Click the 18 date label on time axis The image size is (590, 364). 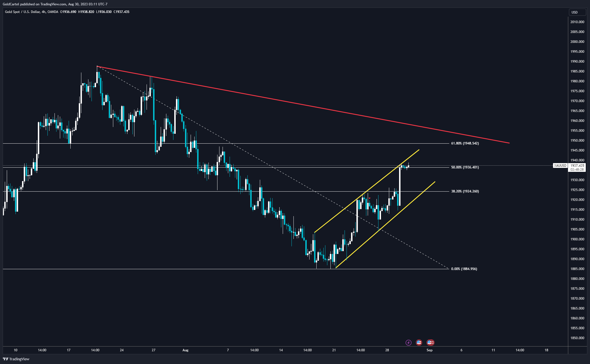pyautogui.click(x=546, y=350)
